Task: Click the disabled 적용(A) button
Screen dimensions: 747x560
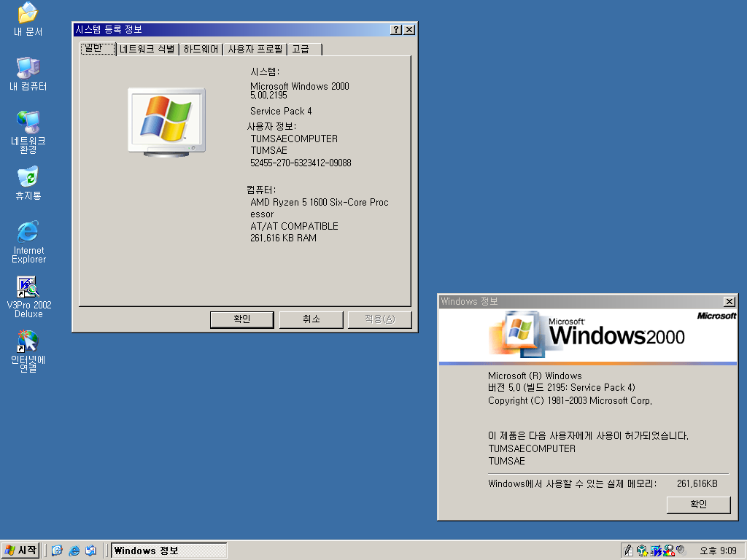Action: pos(379,319)
